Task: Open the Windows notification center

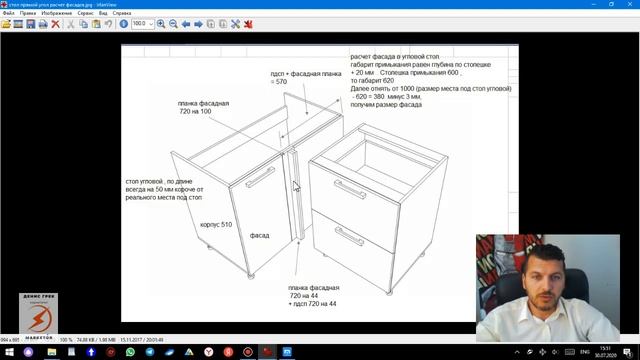Action: [627, 352]
